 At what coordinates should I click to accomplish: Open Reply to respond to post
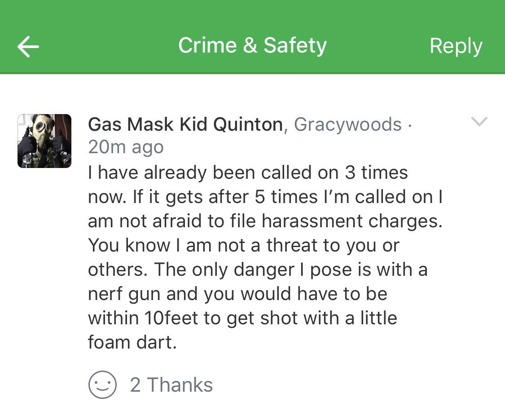tap(456, 46)
